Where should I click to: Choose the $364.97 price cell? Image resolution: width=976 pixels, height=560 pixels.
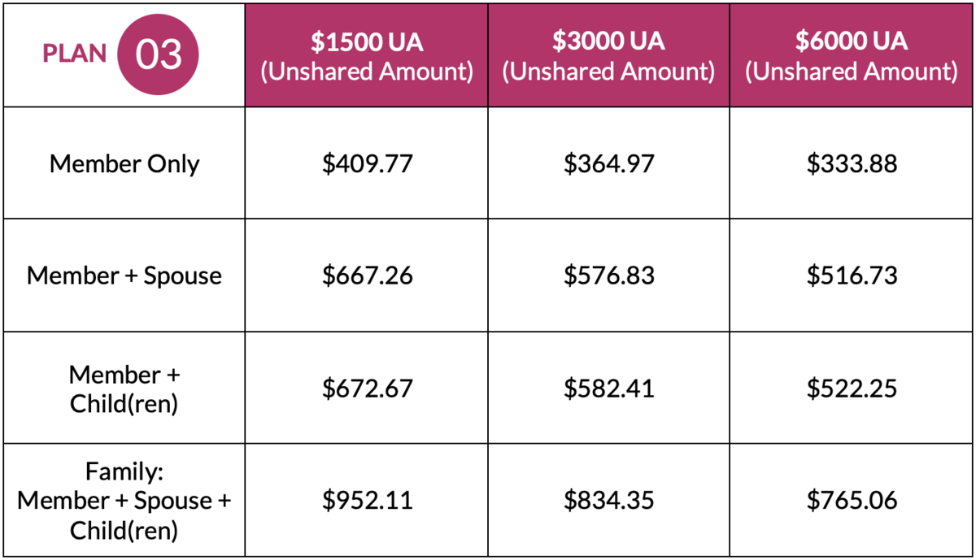tap(608, 163)
